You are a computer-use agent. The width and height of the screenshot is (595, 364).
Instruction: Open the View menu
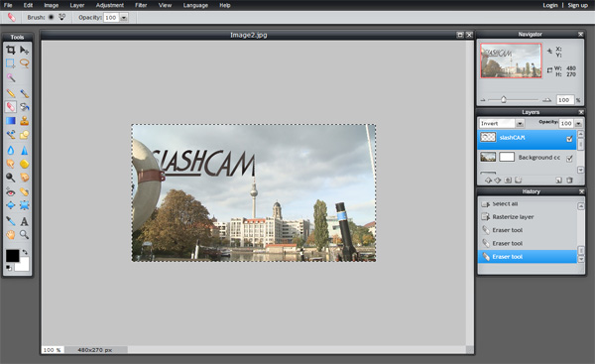165,5
